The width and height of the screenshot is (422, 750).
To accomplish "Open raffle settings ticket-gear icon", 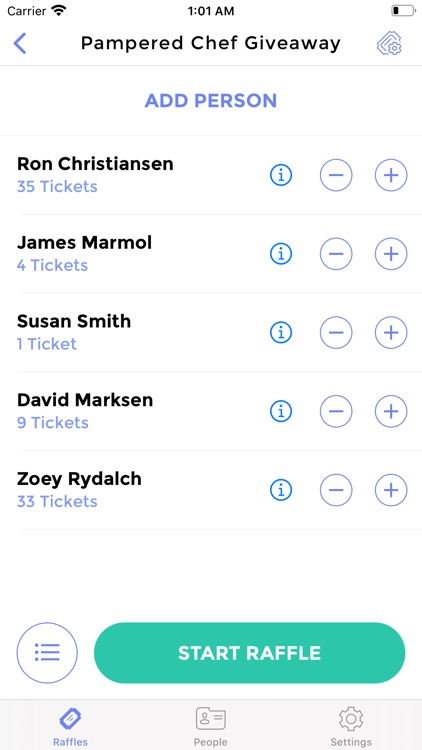I will 389,44.
